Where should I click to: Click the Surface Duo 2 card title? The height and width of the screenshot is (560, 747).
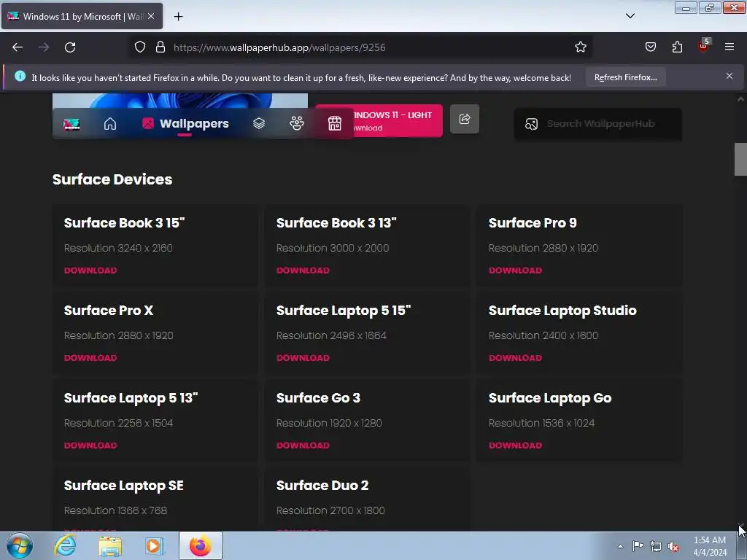pyautogui.click(x=322, y=486)
